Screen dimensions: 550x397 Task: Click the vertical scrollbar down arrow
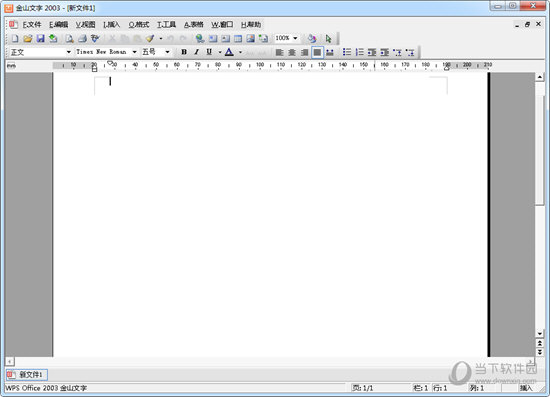pos(540,334)
